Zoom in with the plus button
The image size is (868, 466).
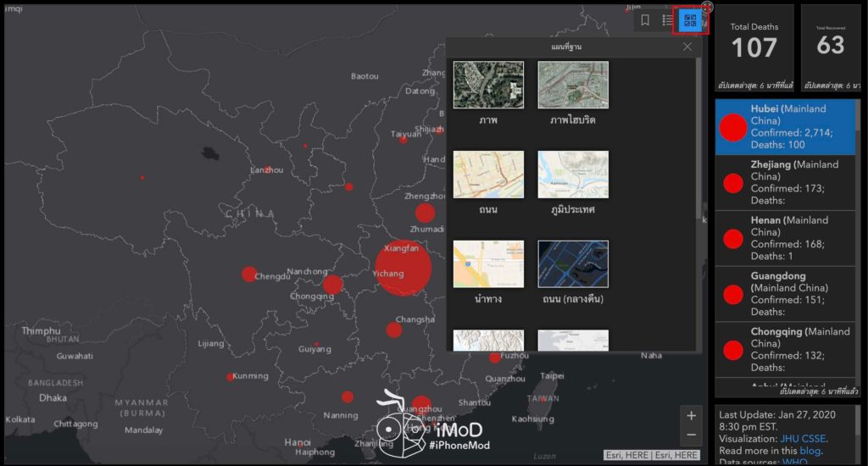click(x=691, y=416)
